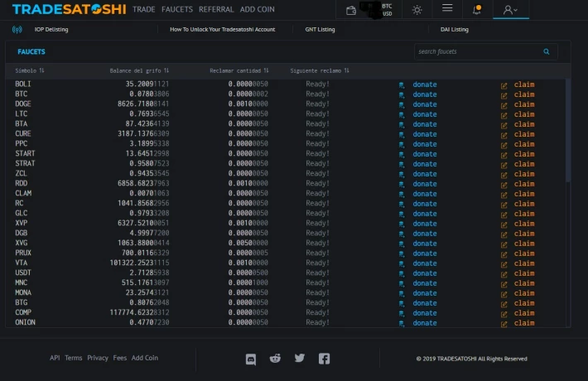Click the donate link for LTC
Image resolution: width=588 pixels, height=381 pixels.
click(x=425, y=114)
